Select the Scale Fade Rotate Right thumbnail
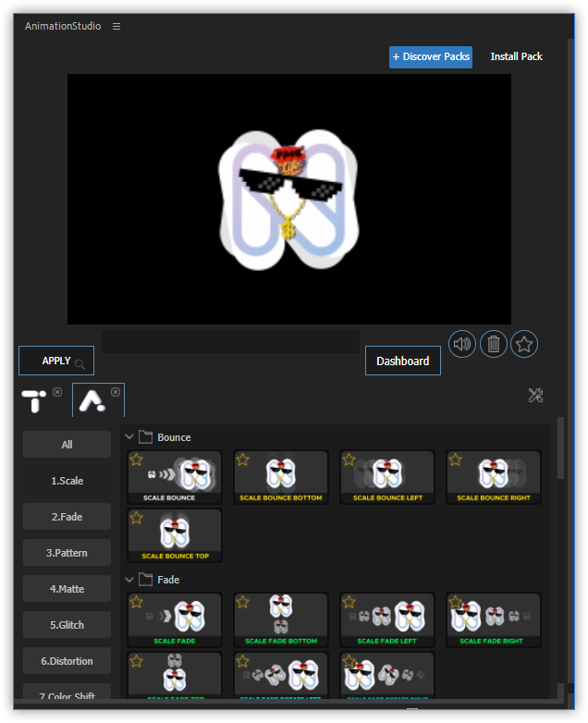The height and width of the screenshot is (723, 588). pyautogui.click(x=387, y=676)
